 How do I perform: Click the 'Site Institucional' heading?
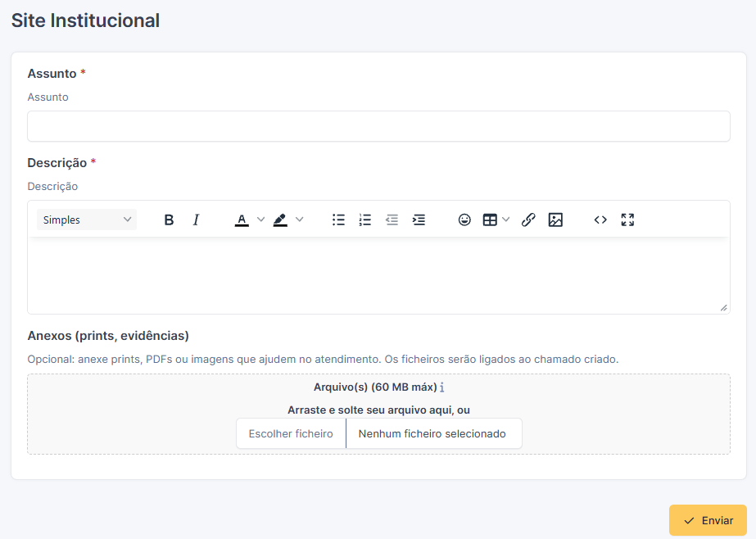85,20
